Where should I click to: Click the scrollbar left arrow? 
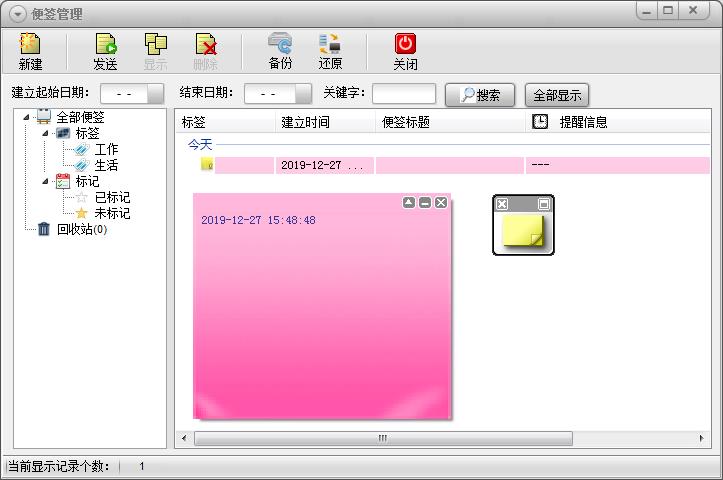pos(184,438)
